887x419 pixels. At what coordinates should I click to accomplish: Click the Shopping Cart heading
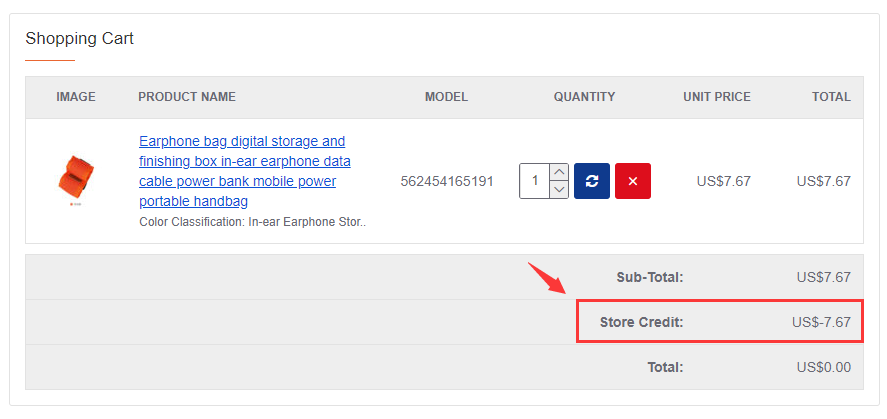click(x=80, y=38)
